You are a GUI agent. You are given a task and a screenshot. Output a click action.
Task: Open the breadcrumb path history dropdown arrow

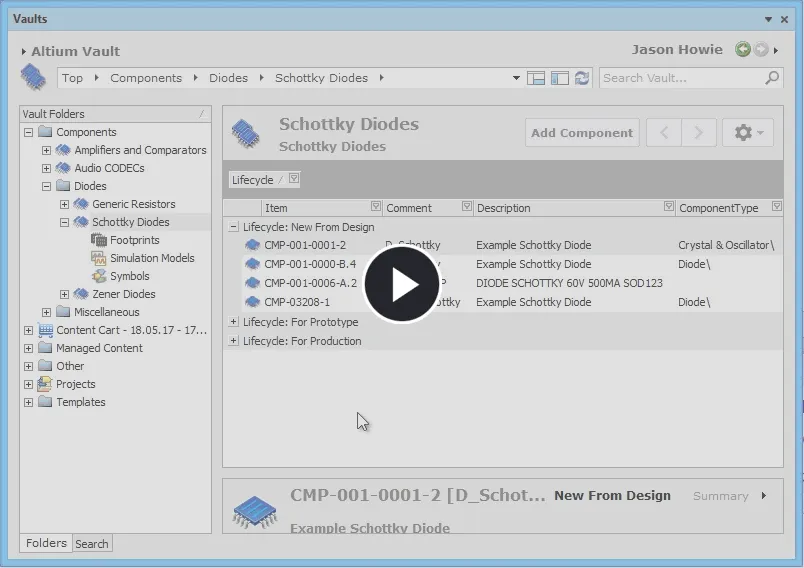516,78
